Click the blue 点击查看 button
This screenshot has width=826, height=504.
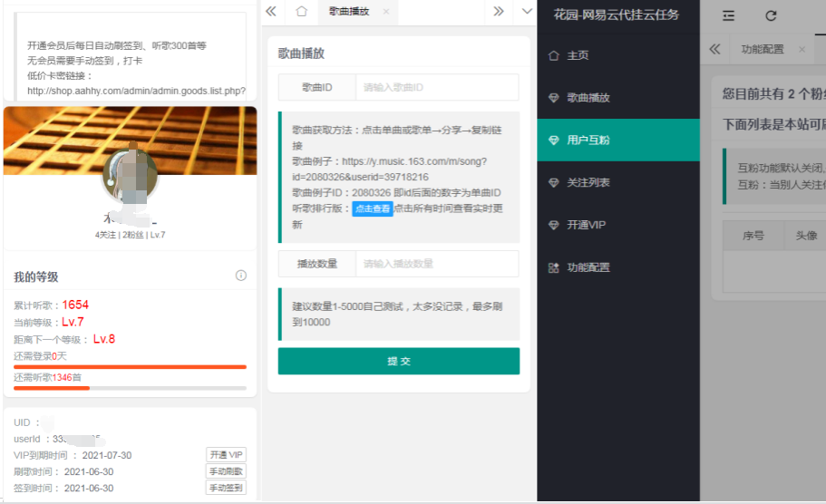point(372,209)
